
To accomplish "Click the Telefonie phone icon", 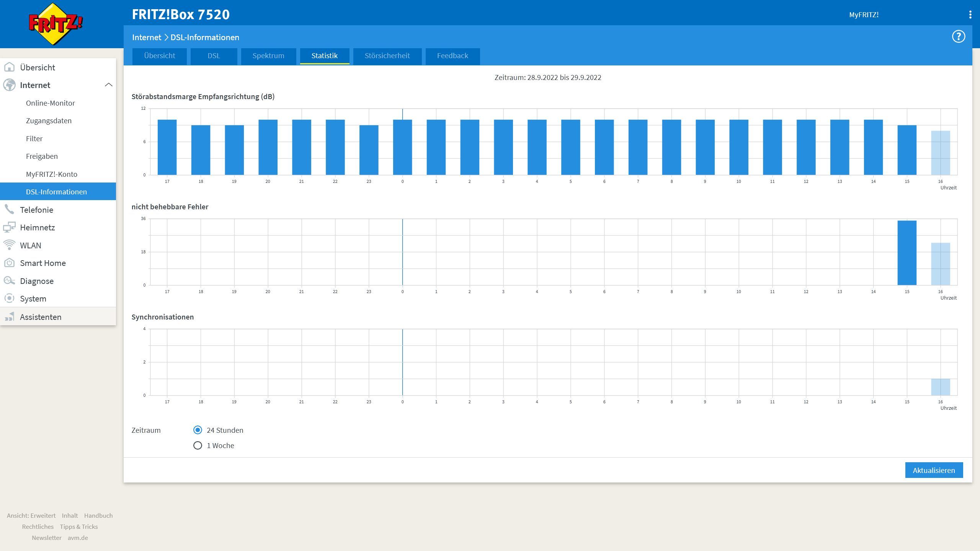I will click(x=9, y=209).
